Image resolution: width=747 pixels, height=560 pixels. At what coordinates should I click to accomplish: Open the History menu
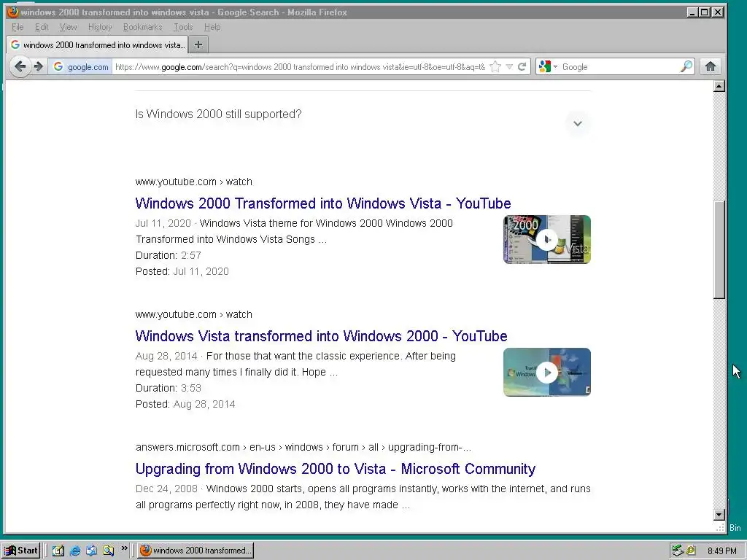[x=100, y=27]
